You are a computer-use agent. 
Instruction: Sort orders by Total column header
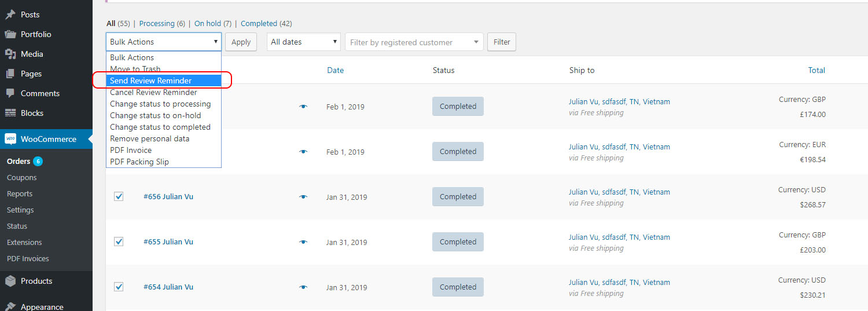816,70
